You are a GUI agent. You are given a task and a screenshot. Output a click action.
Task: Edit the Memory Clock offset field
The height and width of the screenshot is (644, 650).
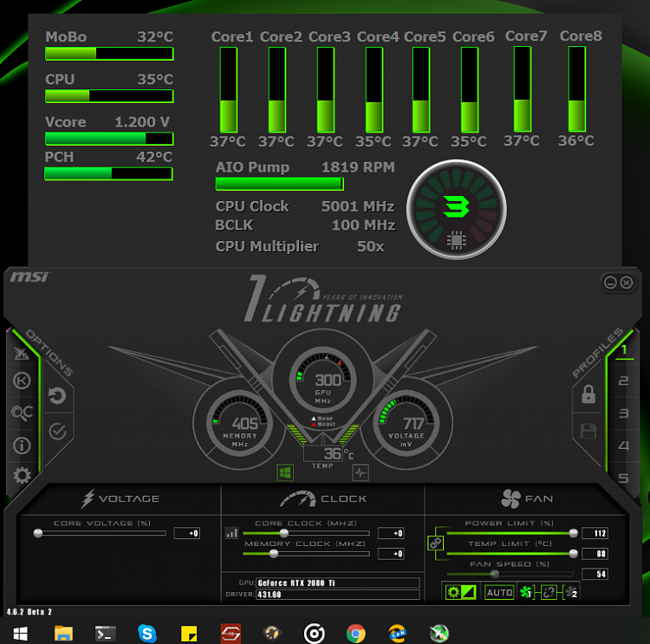(391, 554)
